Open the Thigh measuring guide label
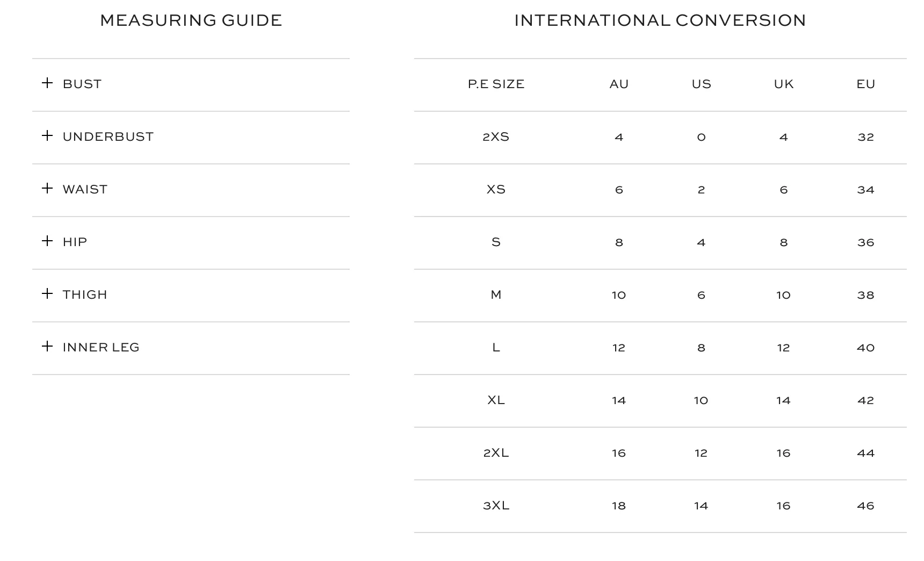 (85, 294)
